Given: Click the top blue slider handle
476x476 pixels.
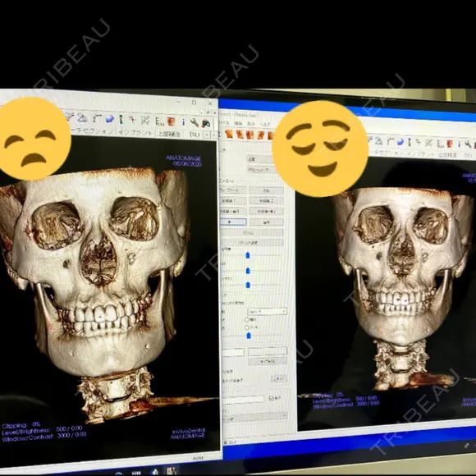Looking at the screenshot, I should click(x=247, y=255).
